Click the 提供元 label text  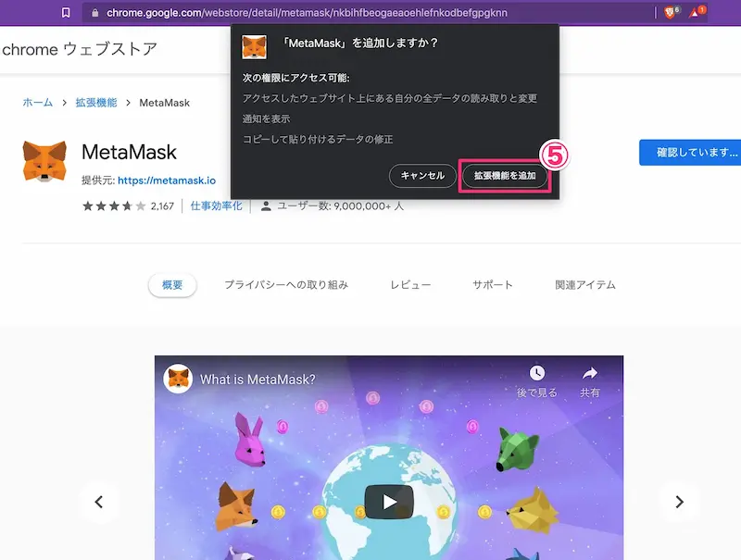click(98, 180)
